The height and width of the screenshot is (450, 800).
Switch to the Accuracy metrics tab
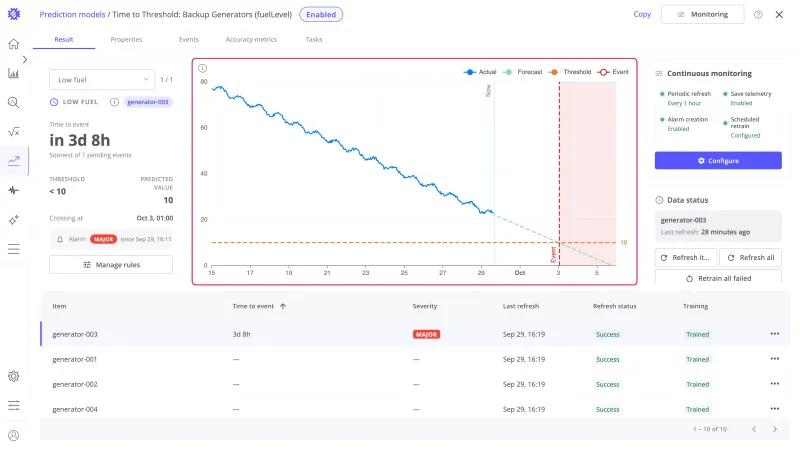click(x=251, y=39)
